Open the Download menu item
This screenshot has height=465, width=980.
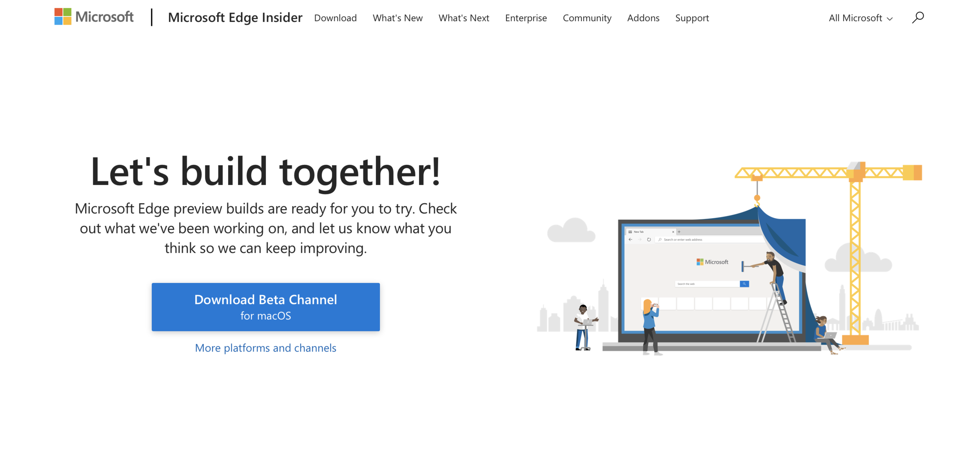click(x=336, y=18)
